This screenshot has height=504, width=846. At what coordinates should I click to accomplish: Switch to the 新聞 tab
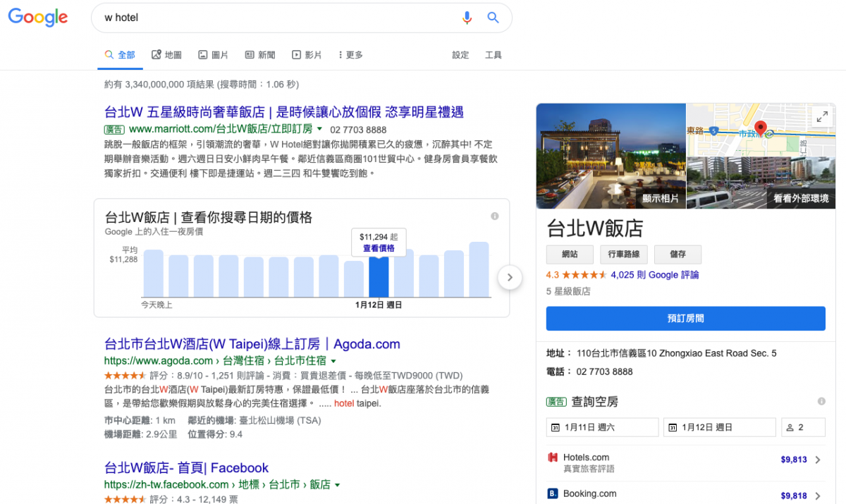259,55
